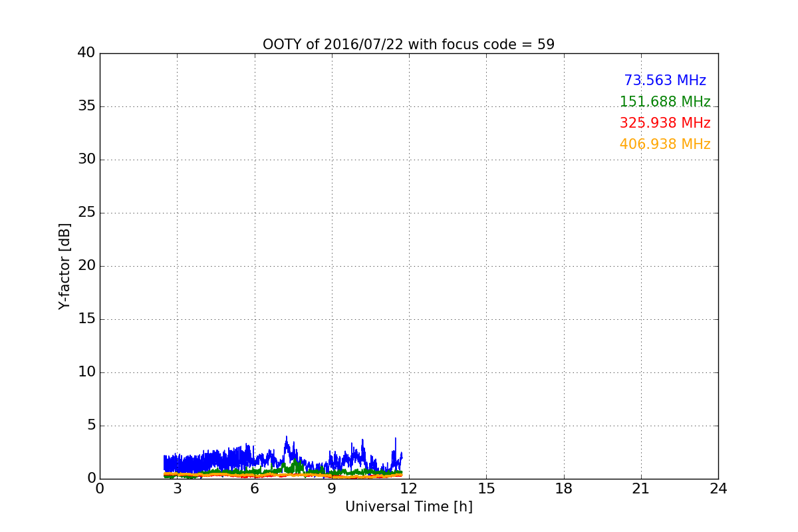798x532 pixels.
Task: Click the y-axis tick label '30'
Action: [86, 159]
